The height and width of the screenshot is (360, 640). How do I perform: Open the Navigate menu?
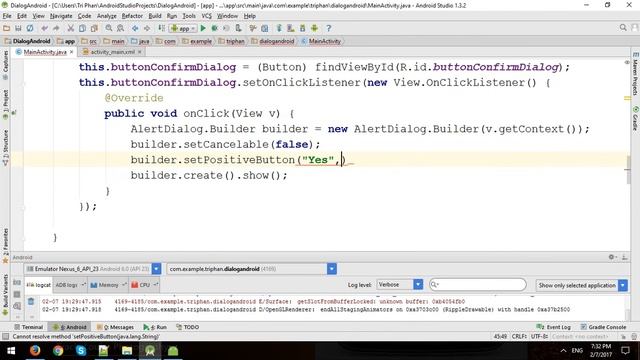(61, 16)
